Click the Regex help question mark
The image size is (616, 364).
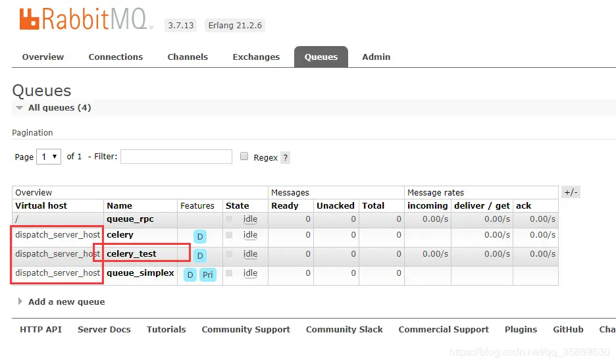(286, 157)
